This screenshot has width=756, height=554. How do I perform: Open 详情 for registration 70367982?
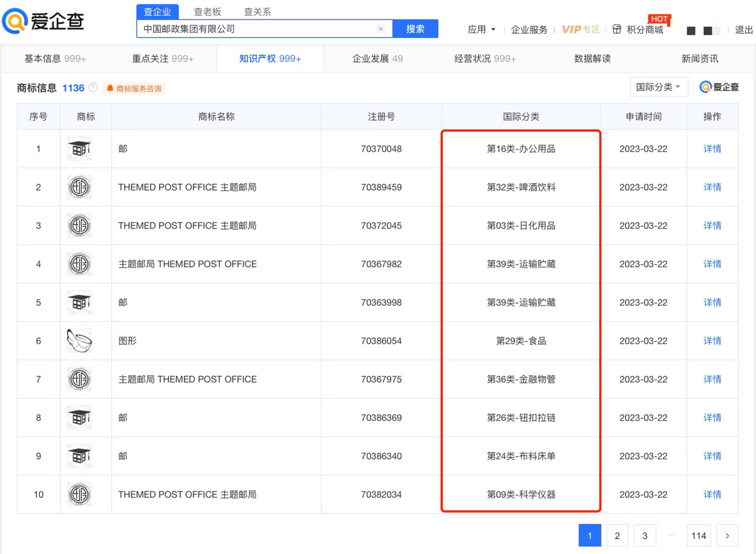click(713, 264)
